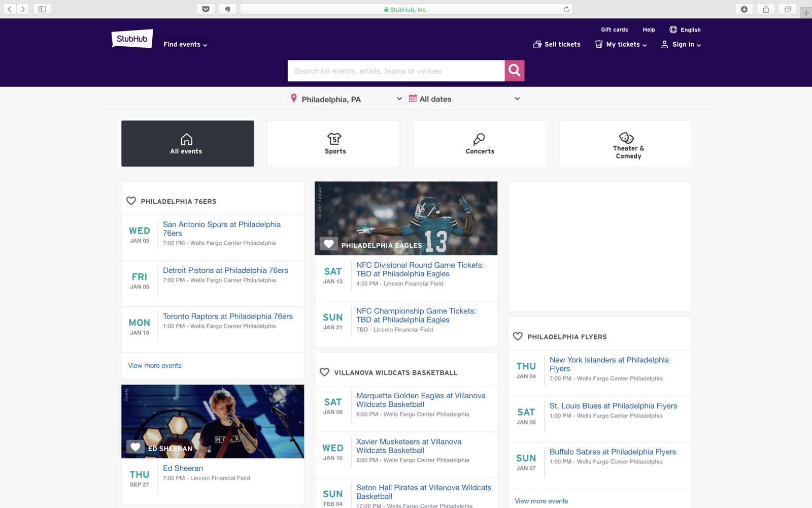Open the Help link

(649, 29)
